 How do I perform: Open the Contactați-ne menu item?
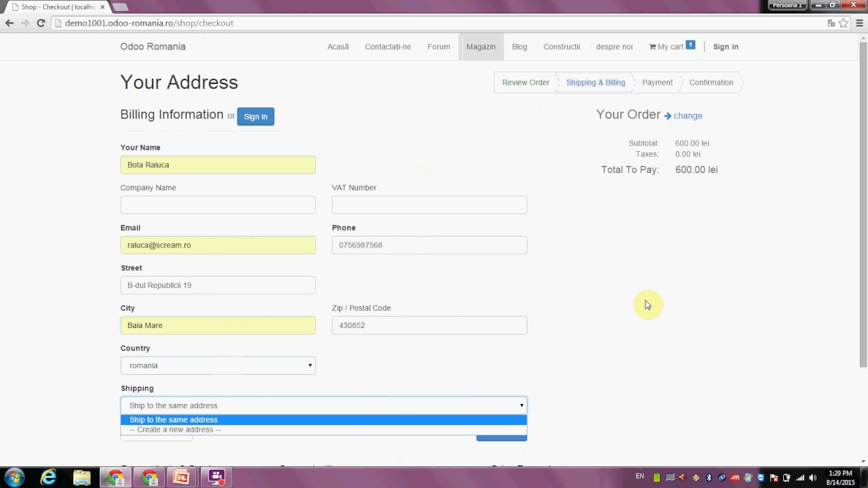click(388, 47)
